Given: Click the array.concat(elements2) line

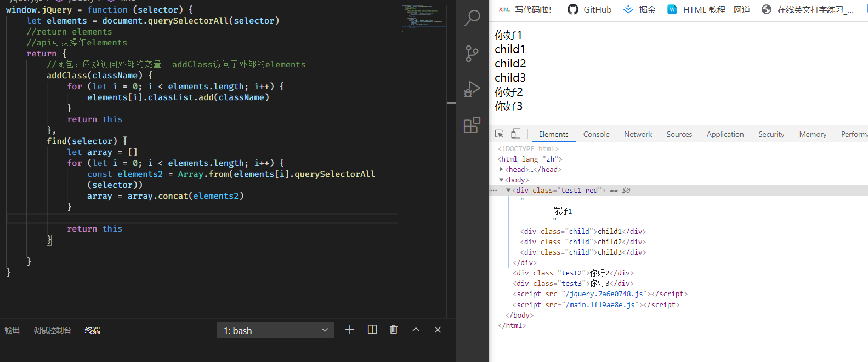Looking at the screenshot, I should (x=165, y=196).
